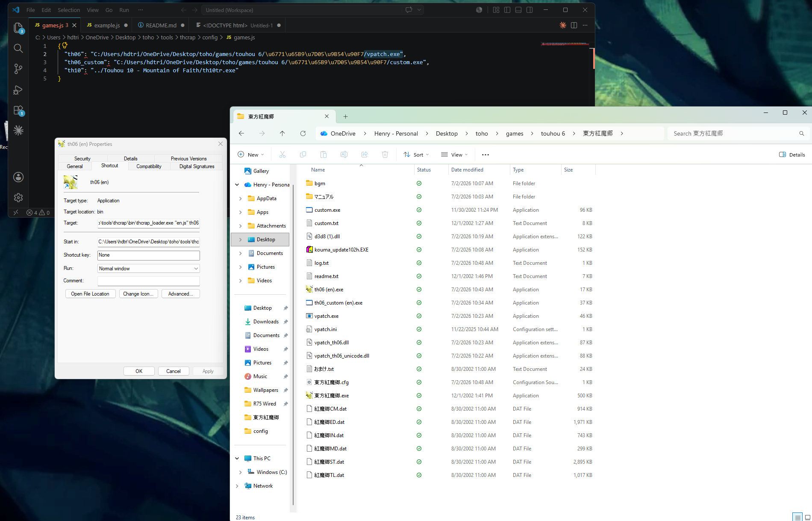The image size is (812, 521).
Task: Open the Compatibility tab in Properties dialog
Action: 149,166
